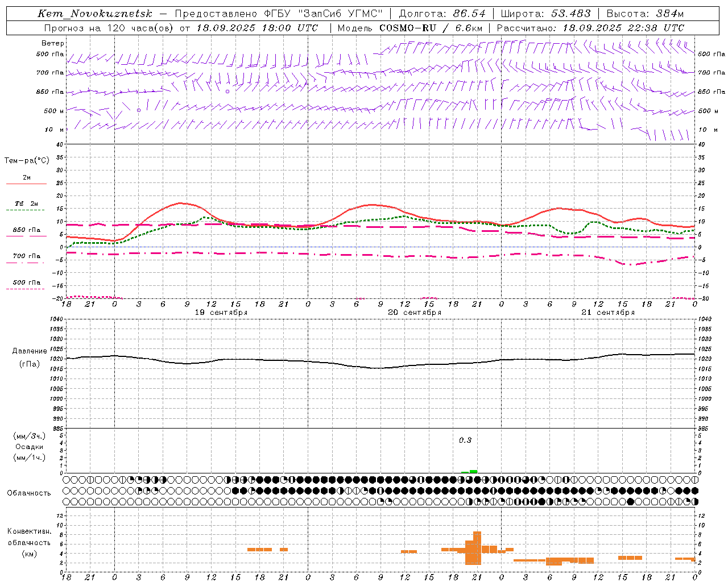728x582 pixels.
Task: Click the tallest orange convective cloud bar
Action: click(477, 548)
